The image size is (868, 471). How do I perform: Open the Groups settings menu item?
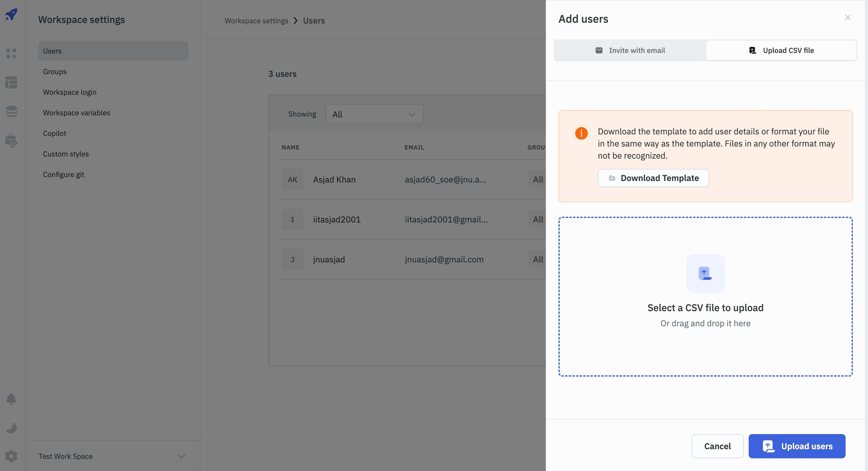tap(55, 71)
